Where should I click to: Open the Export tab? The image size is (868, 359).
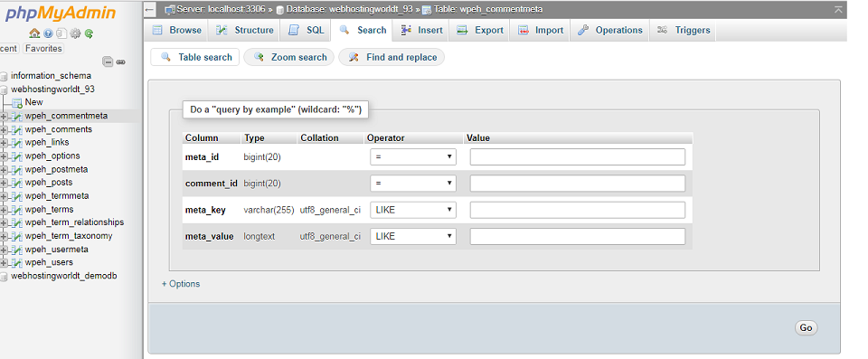(480, 31)
